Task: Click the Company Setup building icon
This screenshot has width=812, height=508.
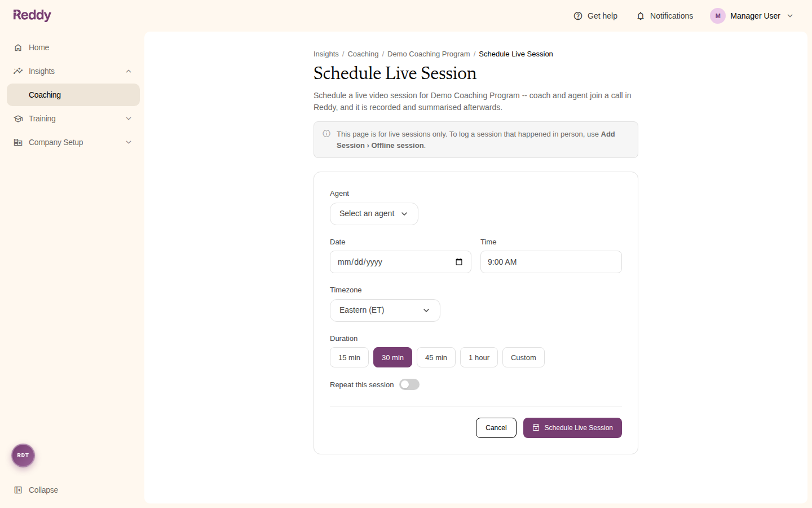Action: 18,142
